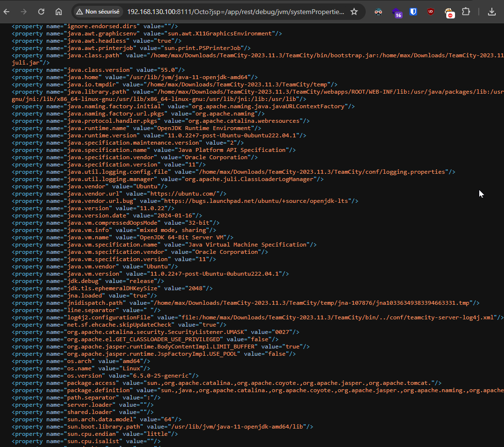Click the os.version 6.5.0-25-generic line
This screenshot has height=447, width=504.
click(x=105, y=376)
